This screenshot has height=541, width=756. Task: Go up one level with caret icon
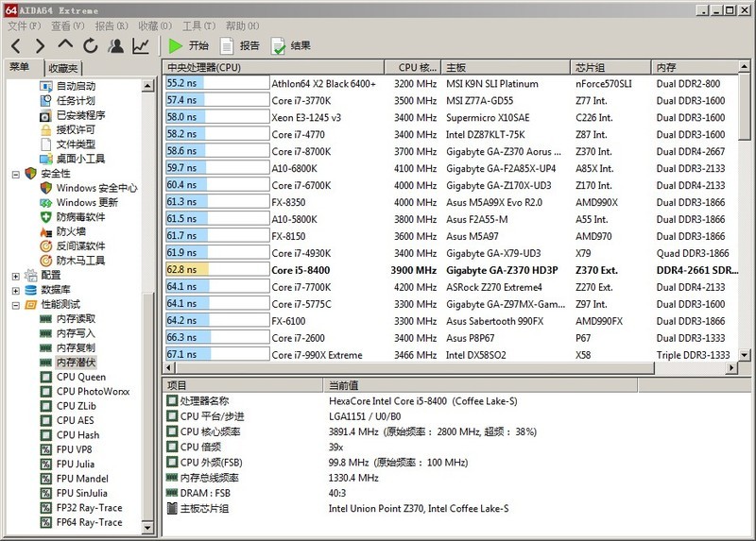(65, 44)
